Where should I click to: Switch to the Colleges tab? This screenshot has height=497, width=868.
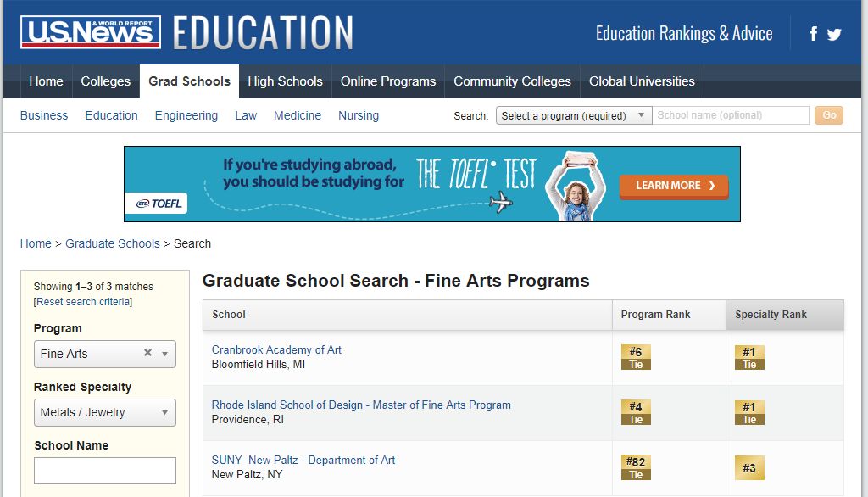click(106, 81)
